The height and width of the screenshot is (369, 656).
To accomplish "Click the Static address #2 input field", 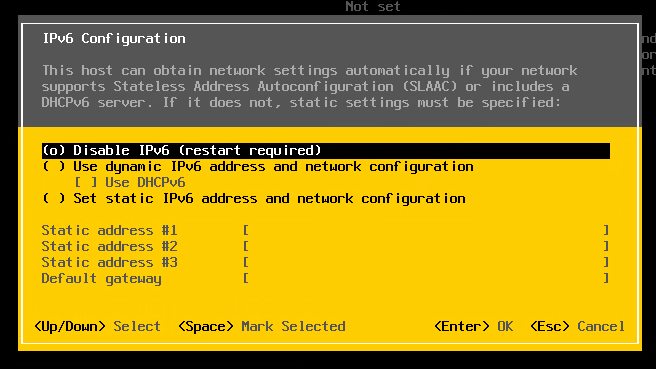I will point(425,246).
